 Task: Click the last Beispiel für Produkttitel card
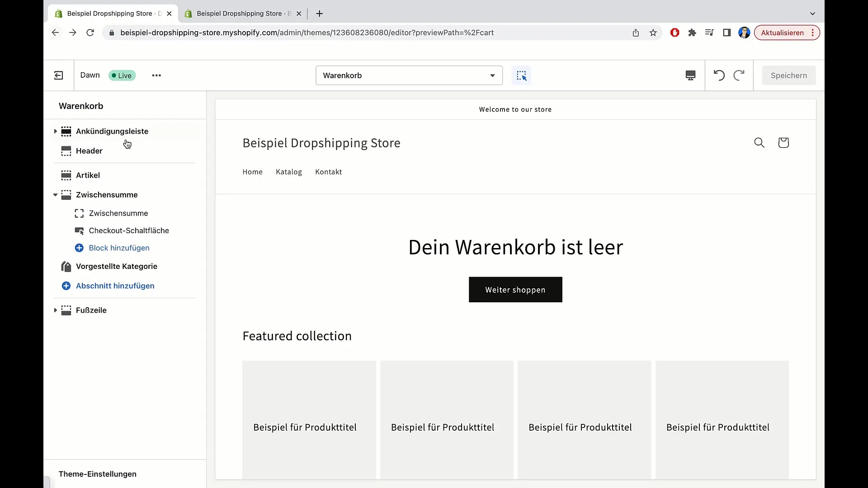[722, 420]
